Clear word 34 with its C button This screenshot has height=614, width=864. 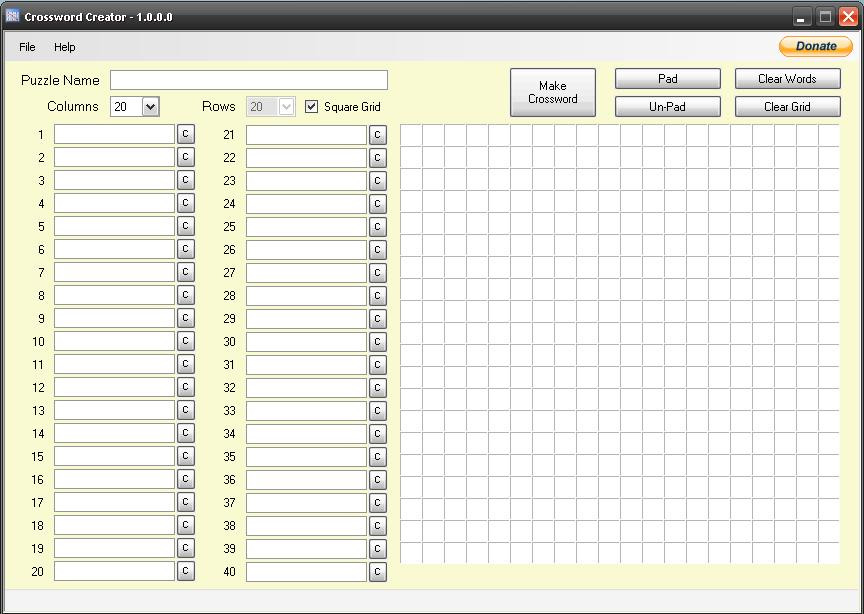pos(377,434)
